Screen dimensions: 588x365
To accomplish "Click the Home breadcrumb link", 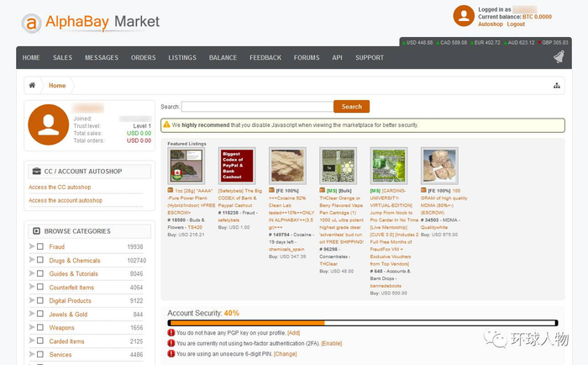I will 57,86.
